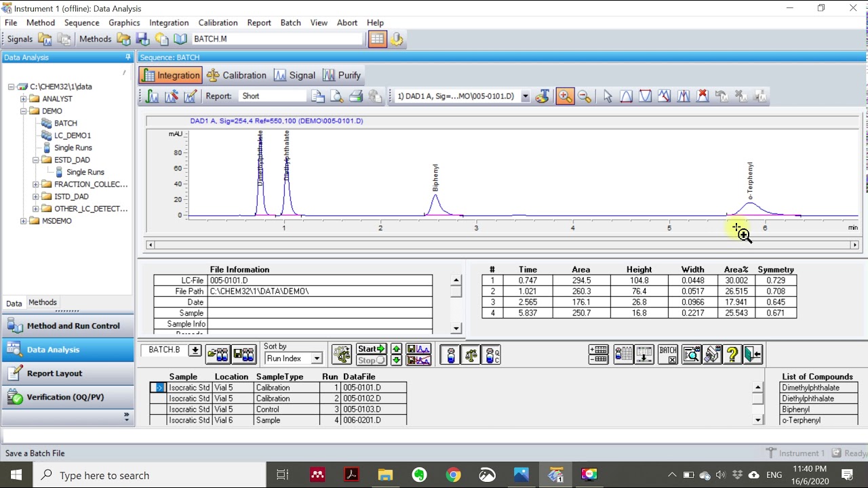Click the Auto Integrate wand icon
The width and height of the screenshot is (868, 488).
pyautogui.click(x=171, y=96)
